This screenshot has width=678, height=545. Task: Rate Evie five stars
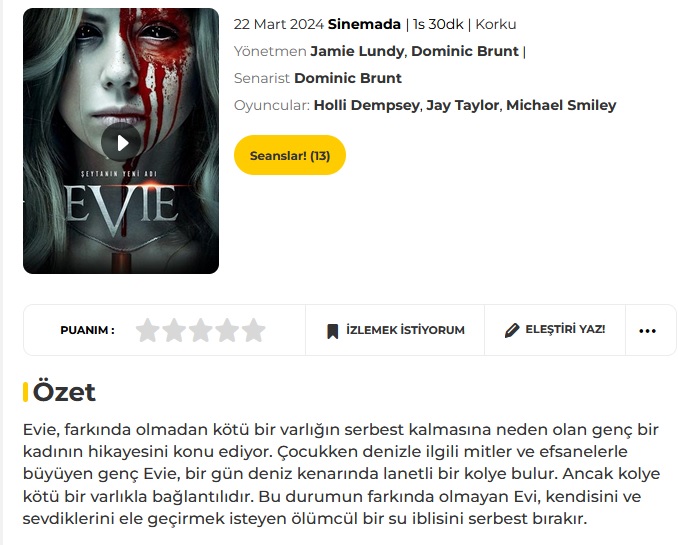(x=253, y=330)
